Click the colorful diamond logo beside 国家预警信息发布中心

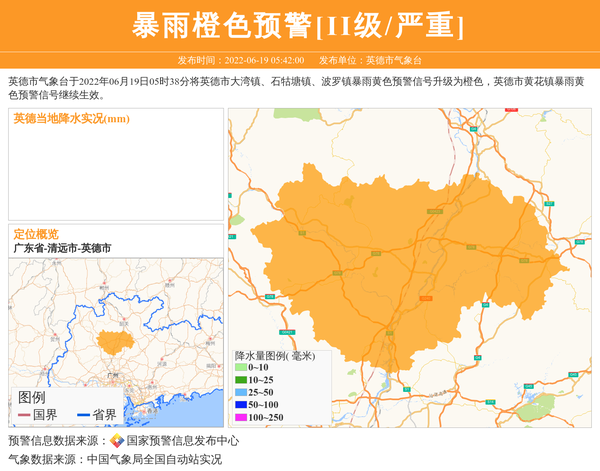[x=117, y=441]
